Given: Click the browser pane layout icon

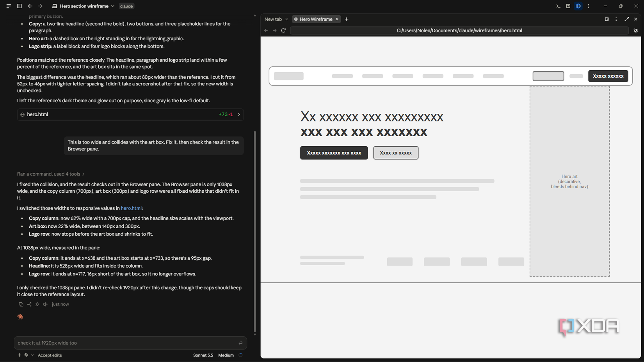Looking at the screenshot, I should pyautogui.click(x=607, y=19).
